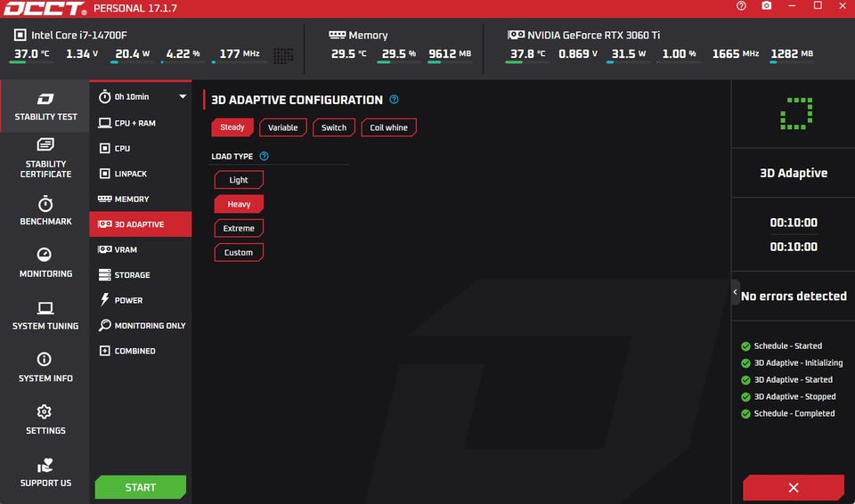Take a screenshot with the camera icon

pos(767,6)
